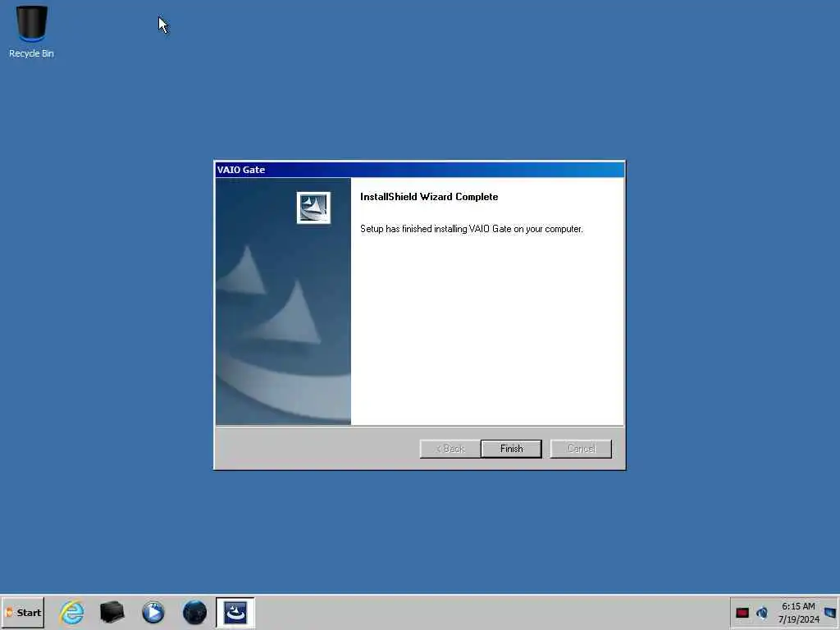Click the show desktop icon in tray corner
The image size is (840, 630).
(830, 613)
